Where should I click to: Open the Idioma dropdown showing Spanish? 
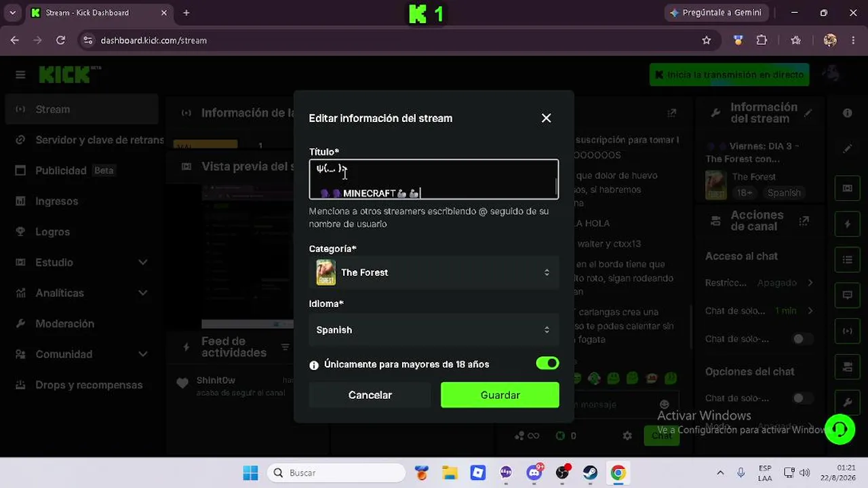pyautogui.click(x=434, y=330)
